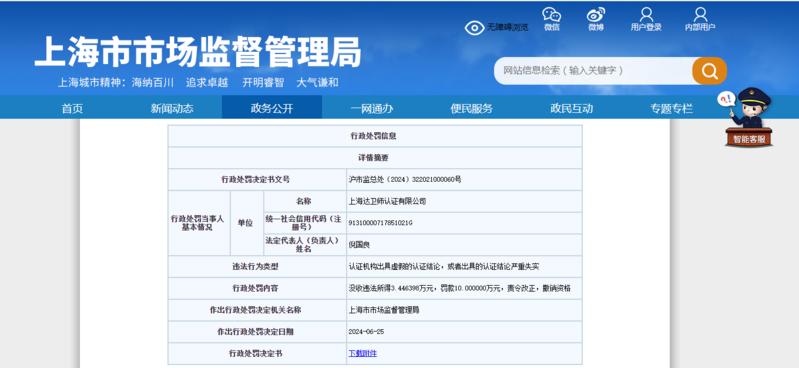
Task: Select the 政务公开 navigation tab
Action: (272, 108)
